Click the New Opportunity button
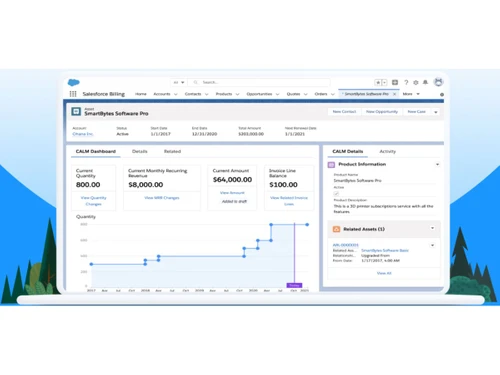The width and height of the screenshot is (500, 375). [382, 112]
